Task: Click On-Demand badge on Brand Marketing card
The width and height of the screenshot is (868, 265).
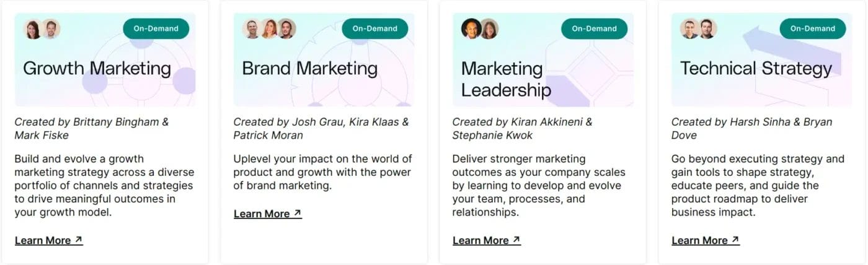Action: (375, 28)
